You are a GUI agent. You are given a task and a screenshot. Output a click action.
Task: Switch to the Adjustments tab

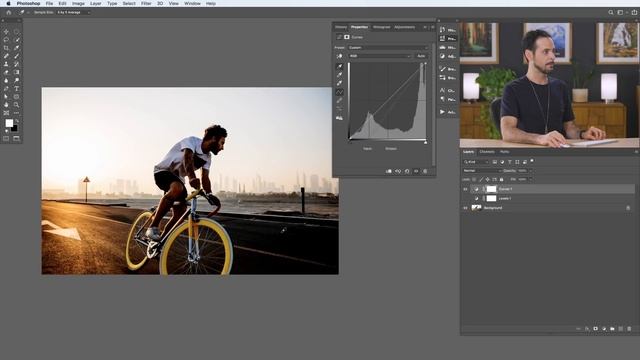tap(404, 27)
